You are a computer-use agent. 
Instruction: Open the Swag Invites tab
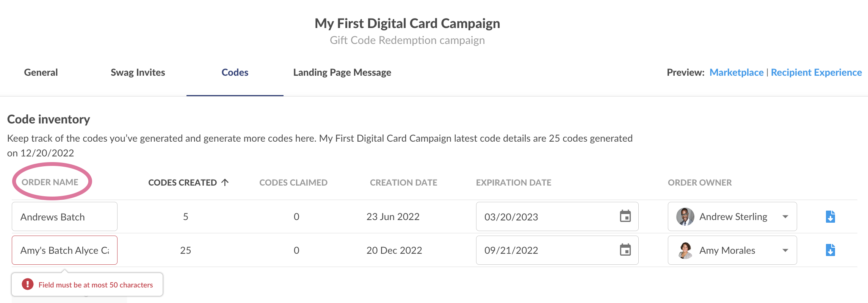tap(138, 72)
